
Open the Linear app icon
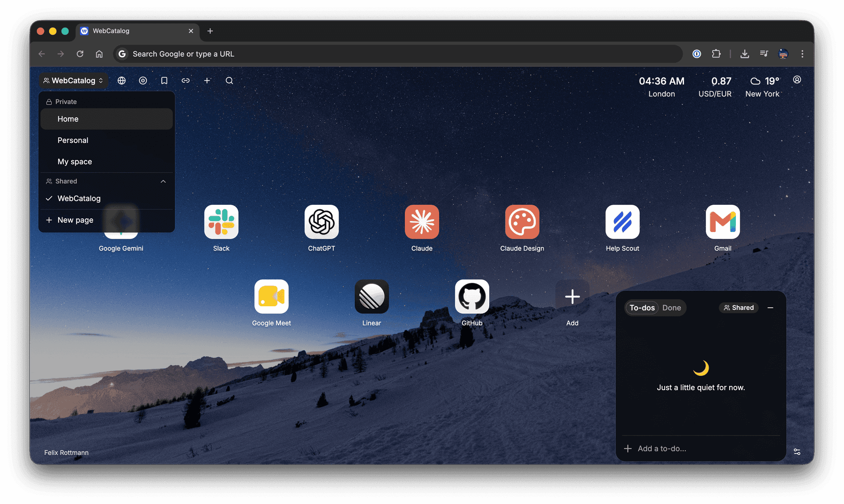point(371,297)
